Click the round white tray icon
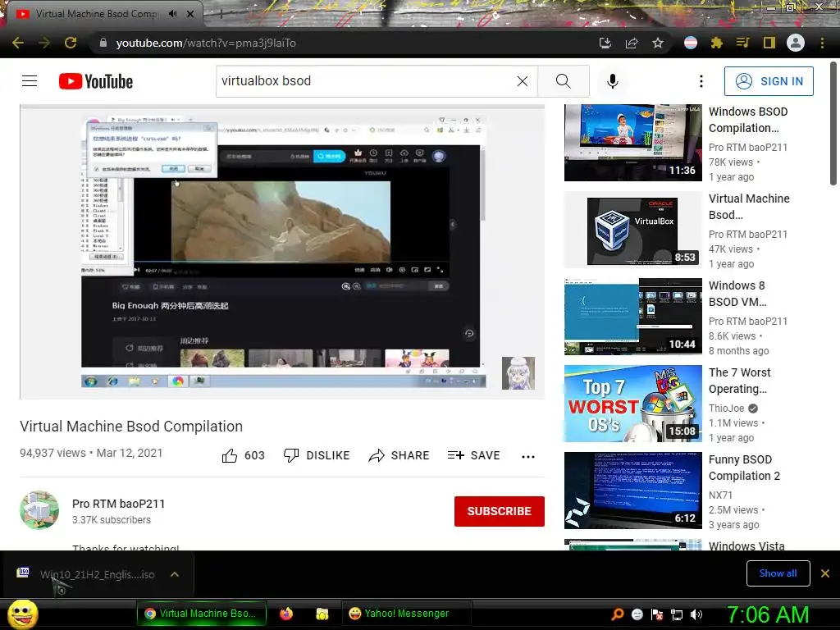 point(637,614)
